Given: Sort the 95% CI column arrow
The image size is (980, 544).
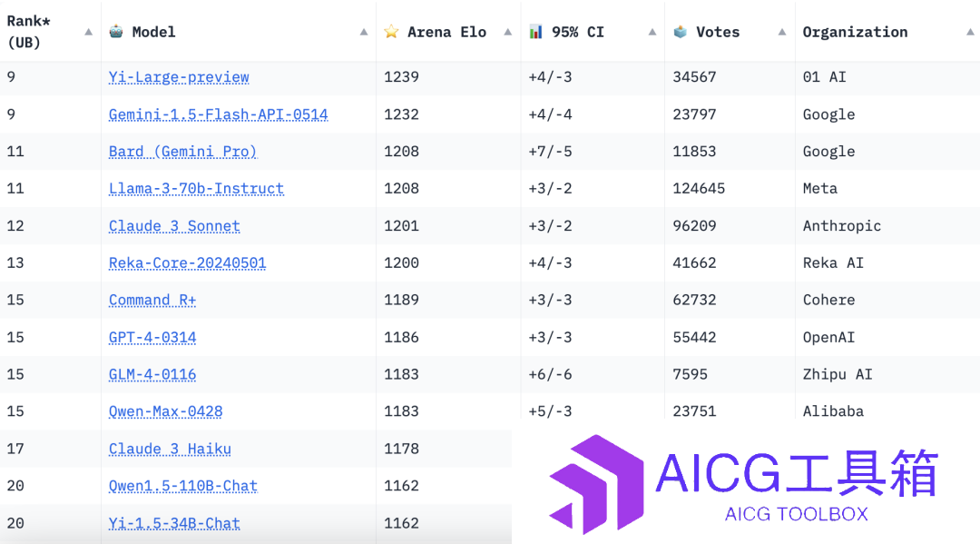Looking at the screenshot, I should coord(652,32).
